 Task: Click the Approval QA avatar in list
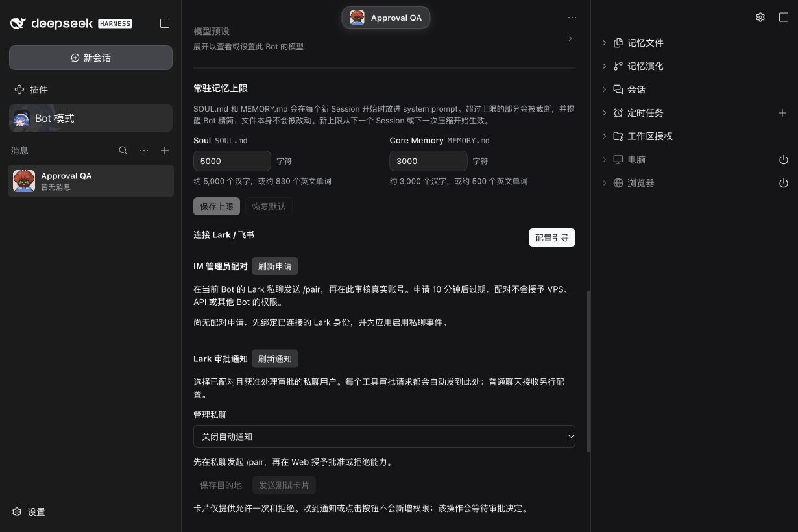pos(24,181)
